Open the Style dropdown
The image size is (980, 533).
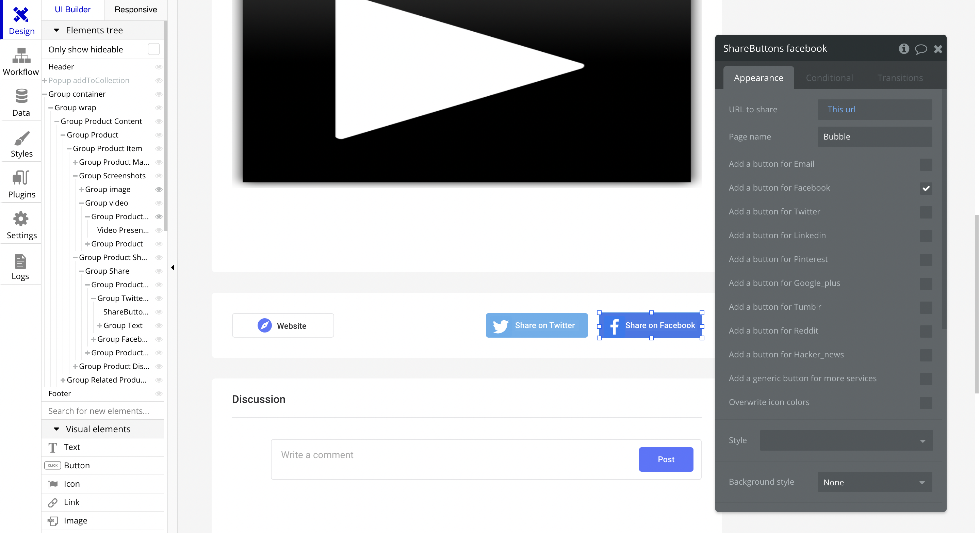pos(846,440)
